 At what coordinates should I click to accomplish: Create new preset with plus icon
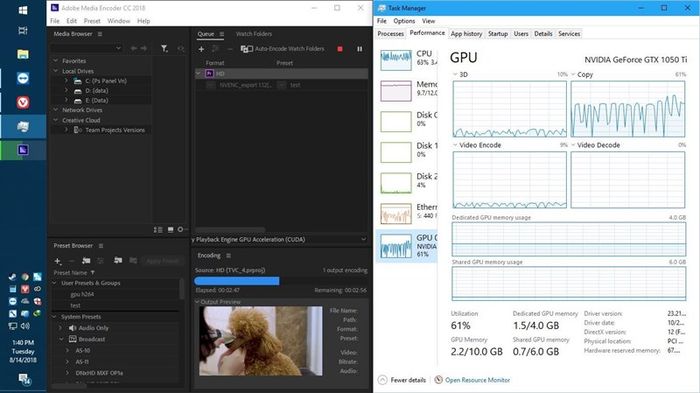pyautogui.click(x=58, y=261)
